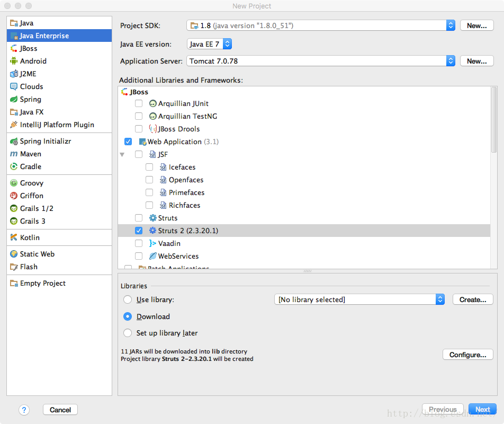This screenshot has width=504, height=424.
Task: Select the Grails 1/2 icon
Action: pos(14,208)
